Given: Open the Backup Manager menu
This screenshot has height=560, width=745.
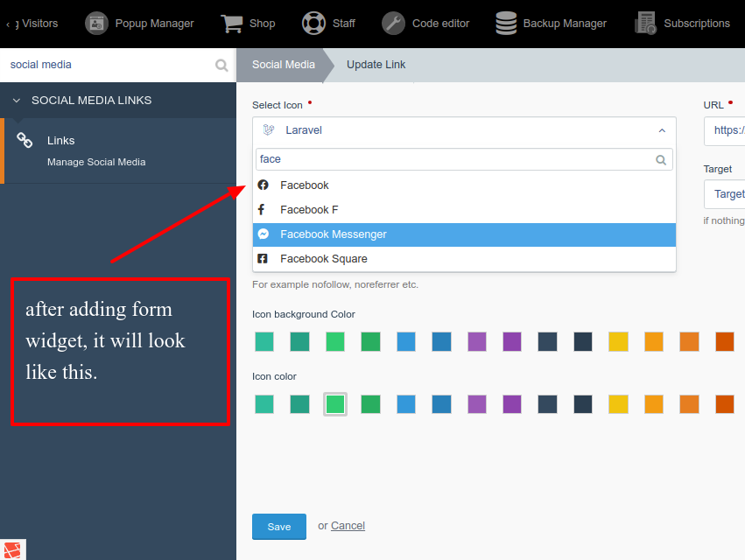Looking at the screenshot, I should [551, 24].
